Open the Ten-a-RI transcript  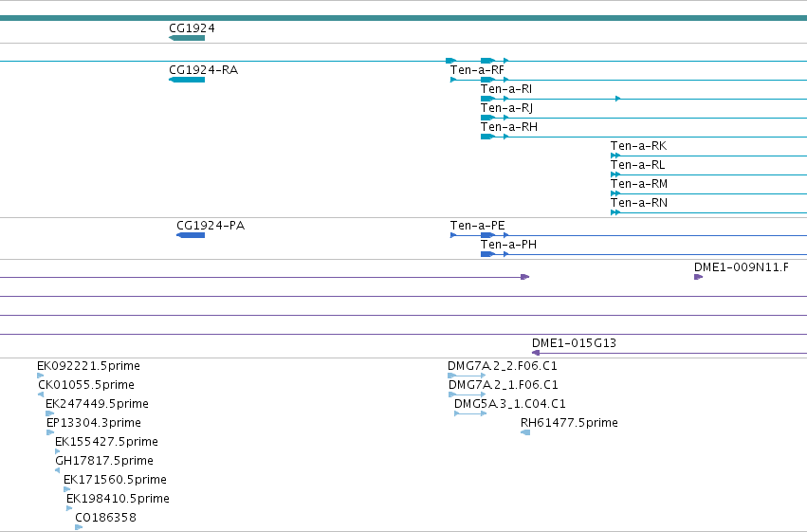[506, 89]
